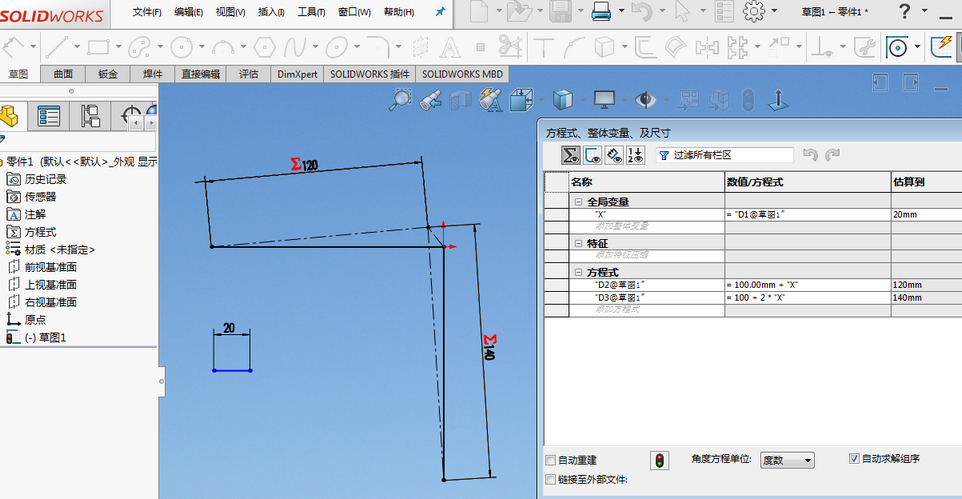Open the 插入(I) menu
The height and width of the screenshot is (499, 962).
tap(271, 12)
